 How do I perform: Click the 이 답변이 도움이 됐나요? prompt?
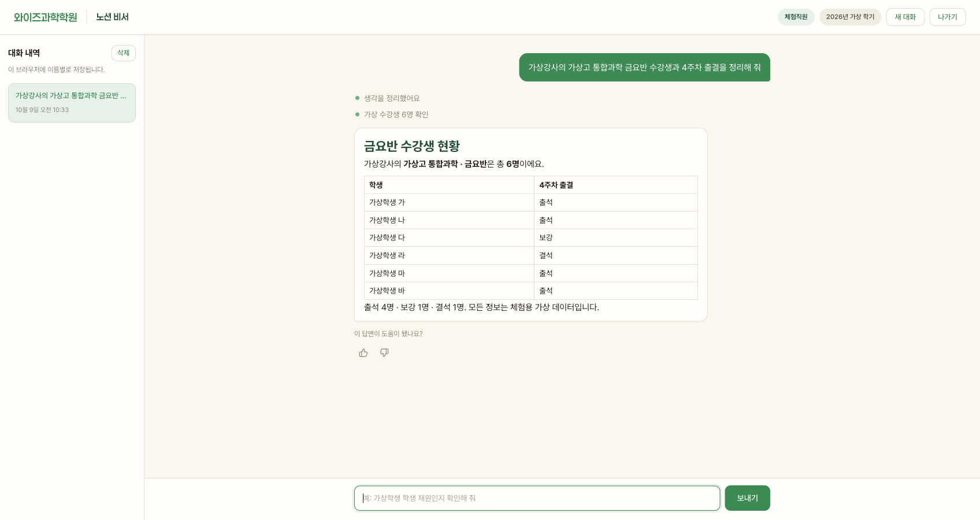pyautogui.click(x=388, y=334)
